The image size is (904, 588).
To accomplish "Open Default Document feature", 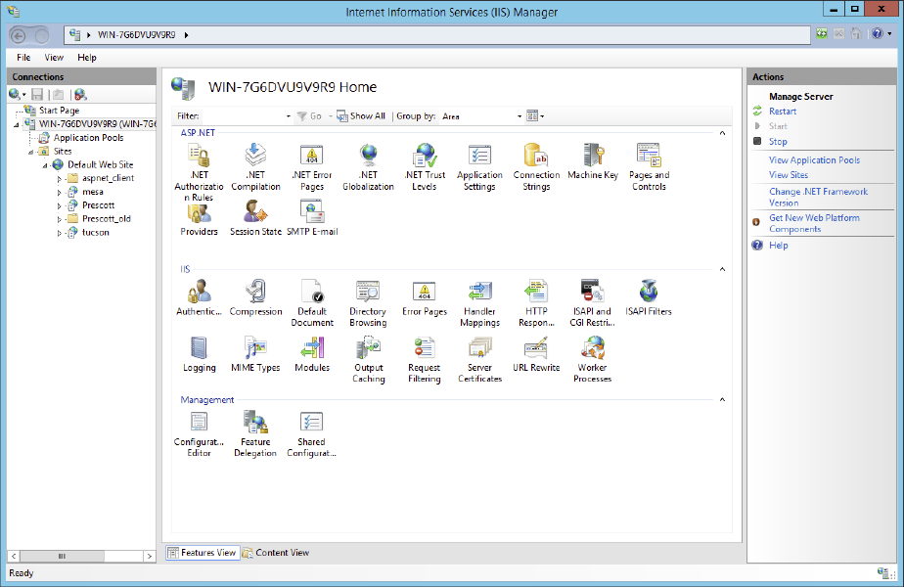I will point(312,304).
